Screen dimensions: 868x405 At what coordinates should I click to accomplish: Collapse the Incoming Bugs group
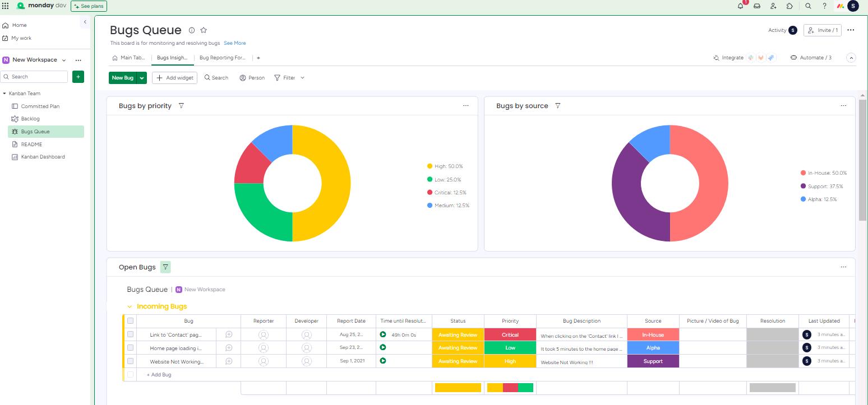tap(130, 307)
